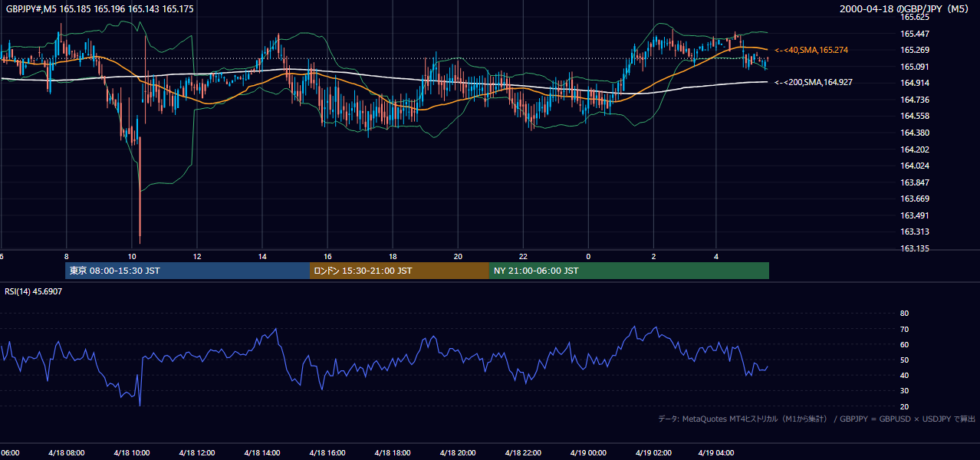The image size is (980, 460).
Task: Click the bottom date label 4/18 12:00
Action: coord(197,454)
